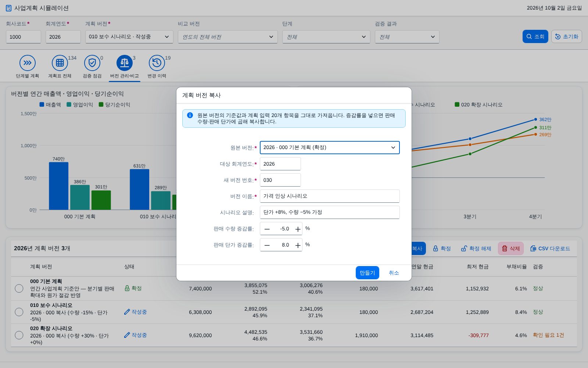Click the 시나리오 설명 input field
The height and width of the screenshot is (368, 588).
(330, 212)
